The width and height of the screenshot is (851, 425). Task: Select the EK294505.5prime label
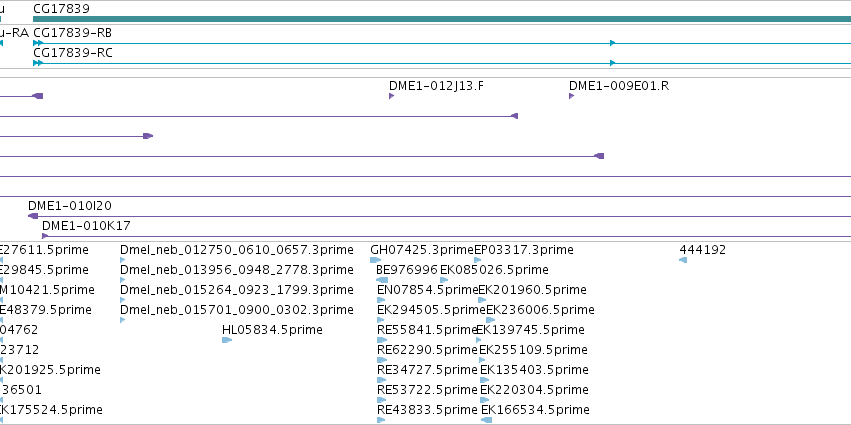[431, 310]
